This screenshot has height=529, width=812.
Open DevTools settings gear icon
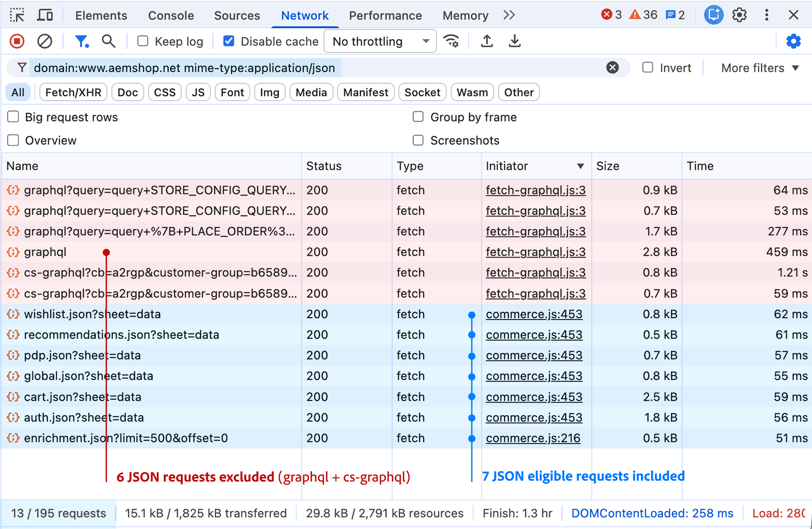click(739, 15)
